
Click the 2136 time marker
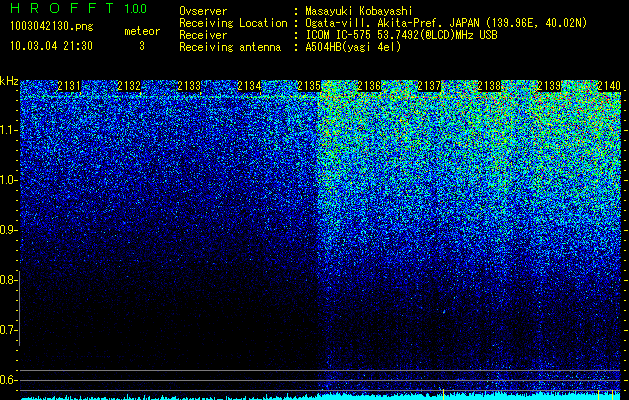point(369,86)
